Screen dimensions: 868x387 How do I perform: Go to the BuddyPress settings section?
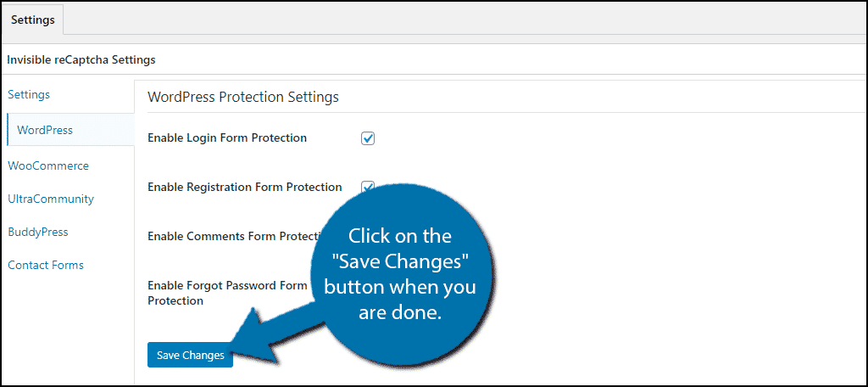(x=38, y=232)
